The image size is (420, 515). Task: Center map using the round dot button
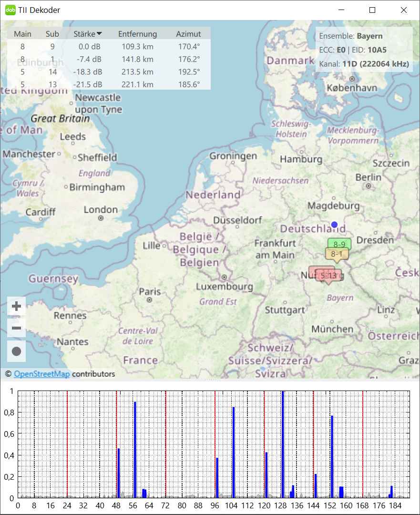(x=17, y=351)
